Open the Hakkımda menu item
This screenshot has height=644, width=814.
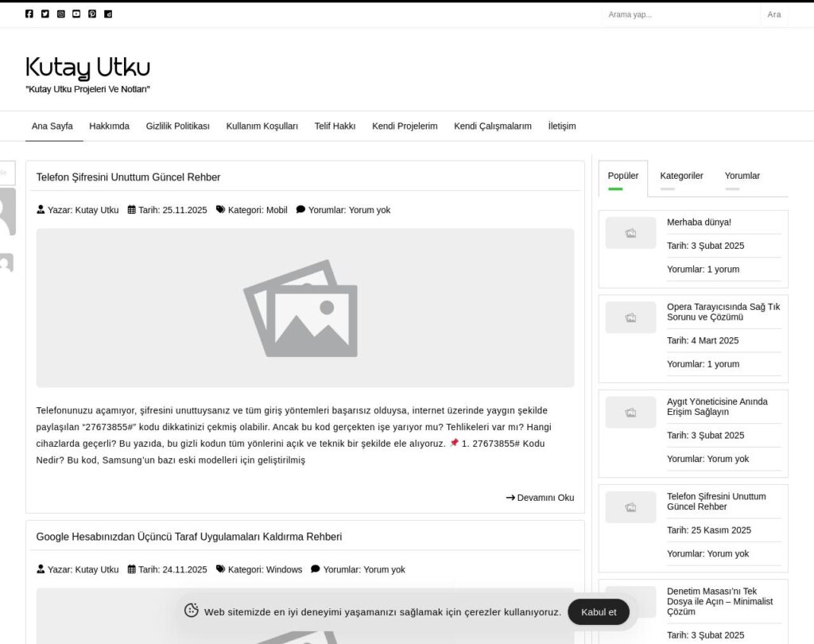(109, 126)
